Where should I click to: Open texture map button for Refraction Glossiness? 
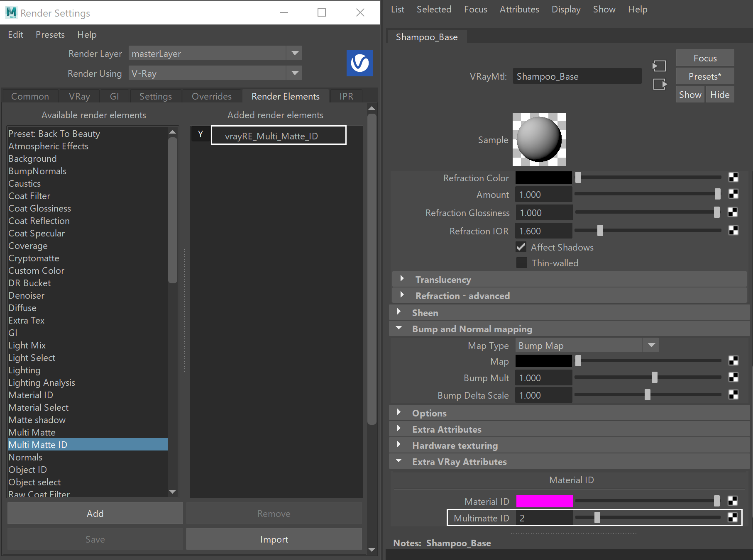pos(733,212)
